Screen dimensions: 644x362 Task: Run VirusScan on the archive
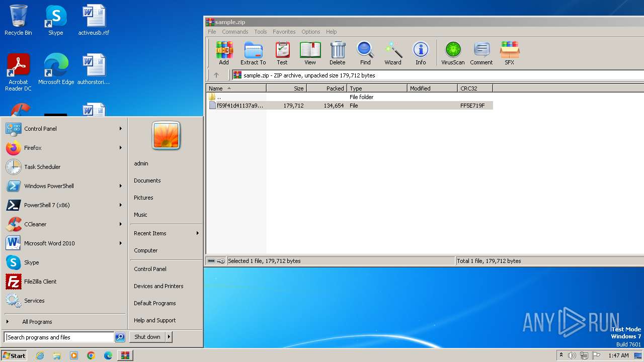click(453, 53)
